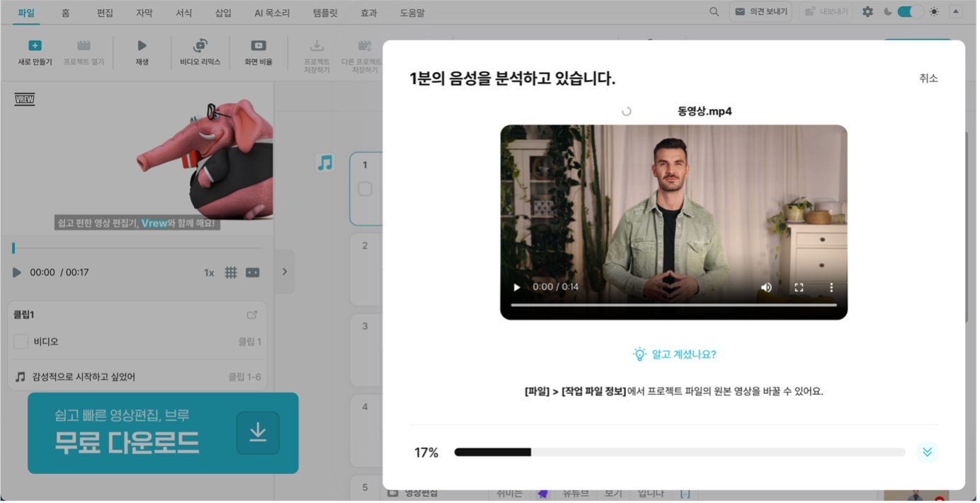Click the 17% analysis progress bar

(x=680, y=452)
